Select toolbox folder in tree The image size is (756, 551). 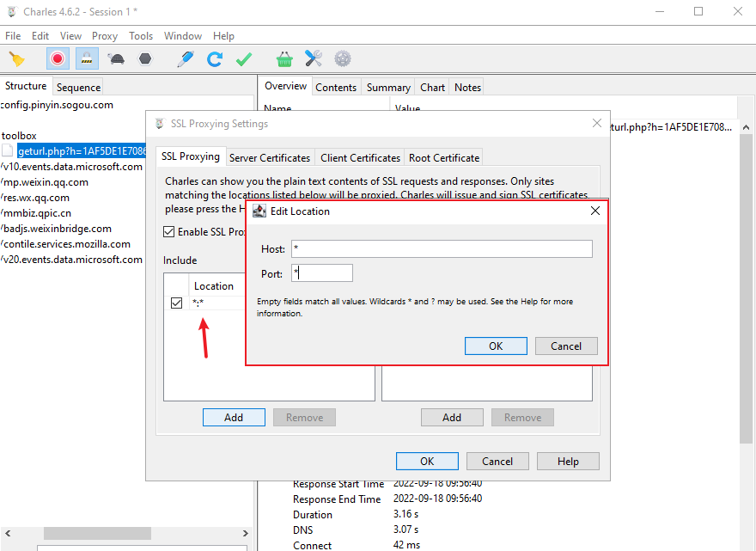[19, 136]
